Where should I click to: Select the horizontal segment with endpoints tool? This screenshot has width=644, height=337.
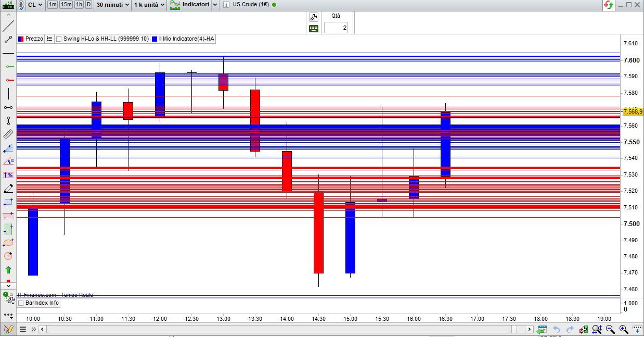[8, 107]
